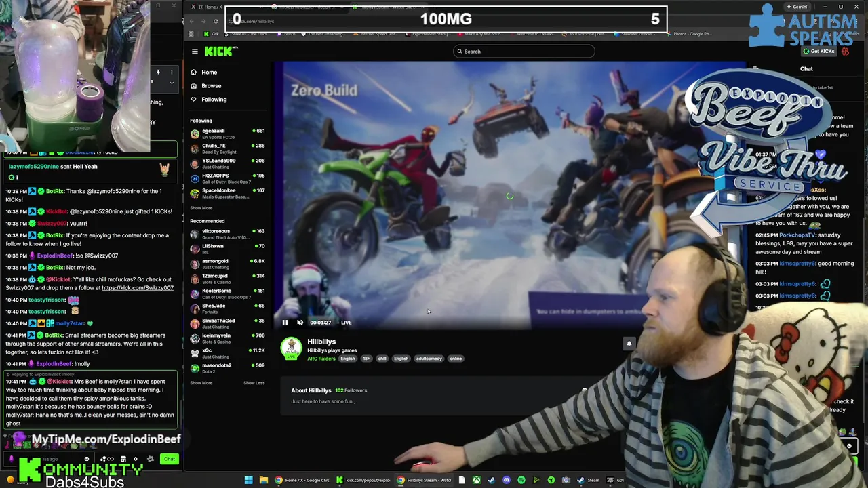This screenshot has width=868, height=488.
Task: Click the LIVE indicator in player
Action: pyautogui.click(x=346, y=323)
